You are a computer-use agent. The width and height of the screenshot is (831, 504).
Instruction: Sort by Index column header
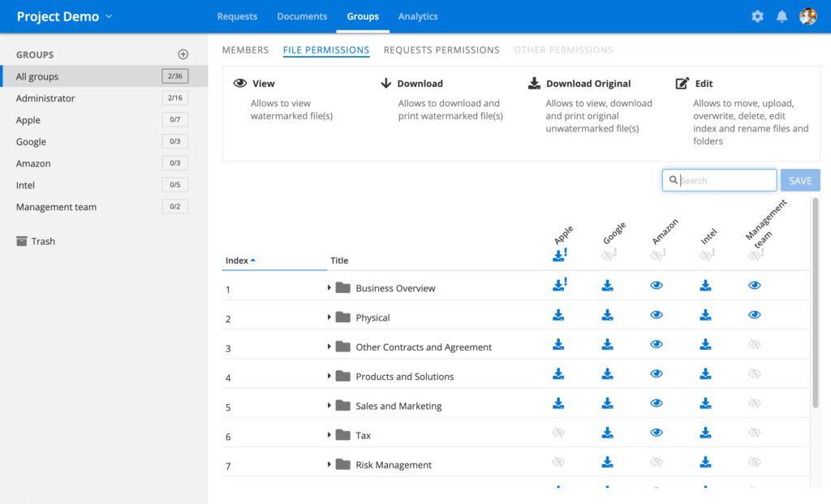coord(240,261)
